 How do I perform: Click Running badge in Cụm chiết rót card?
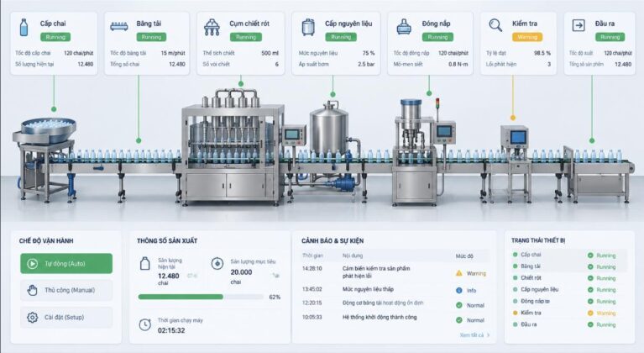pos(246,37)
